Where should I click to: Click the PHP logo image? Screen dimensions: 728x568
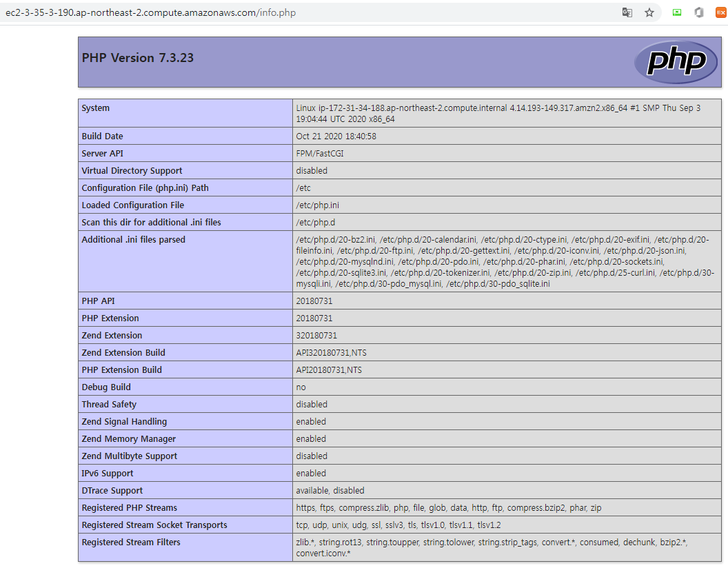(x=676, y=62)
